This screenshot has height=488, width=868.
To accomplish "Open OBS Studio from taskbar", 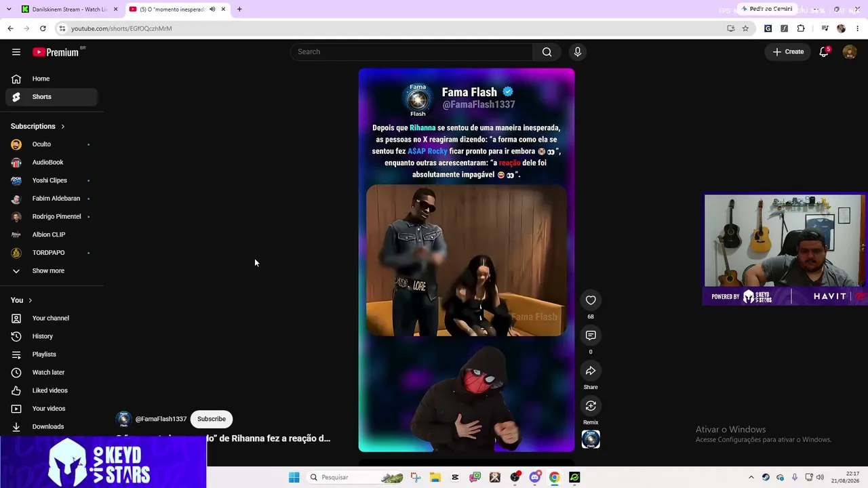I will (x=515, y=477).
